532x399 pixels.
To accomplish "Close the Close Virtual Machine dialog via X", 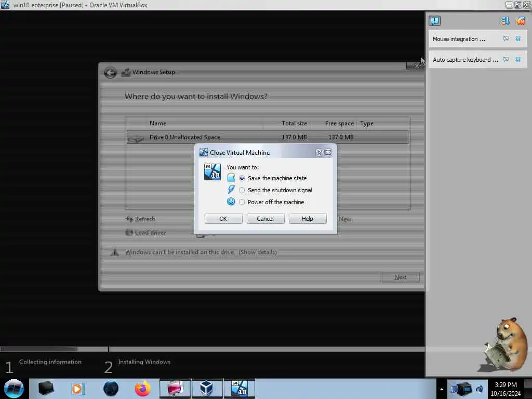I will pyautogui.click(x=328, y=153).
